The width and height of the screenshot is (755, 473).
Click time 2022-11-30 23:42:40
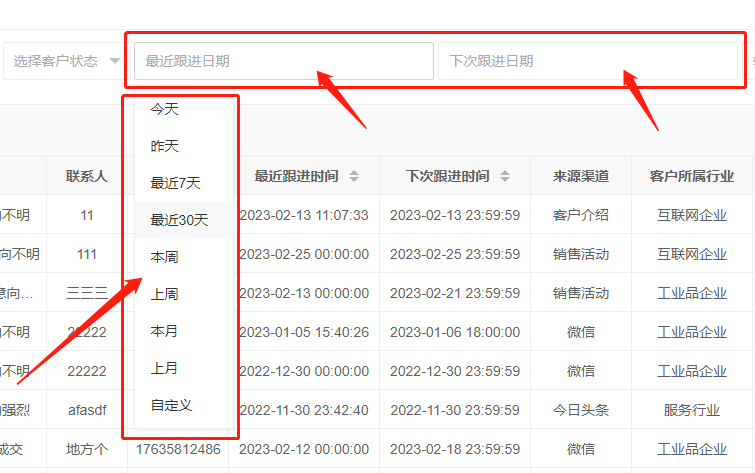pyautogui.click(x=304, y=410)
